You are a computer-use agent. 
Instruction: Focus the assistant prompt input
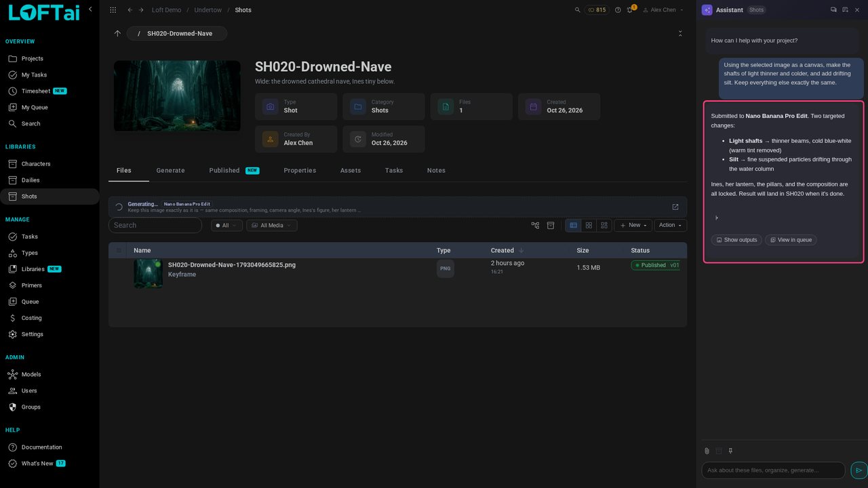click(774, 470)
